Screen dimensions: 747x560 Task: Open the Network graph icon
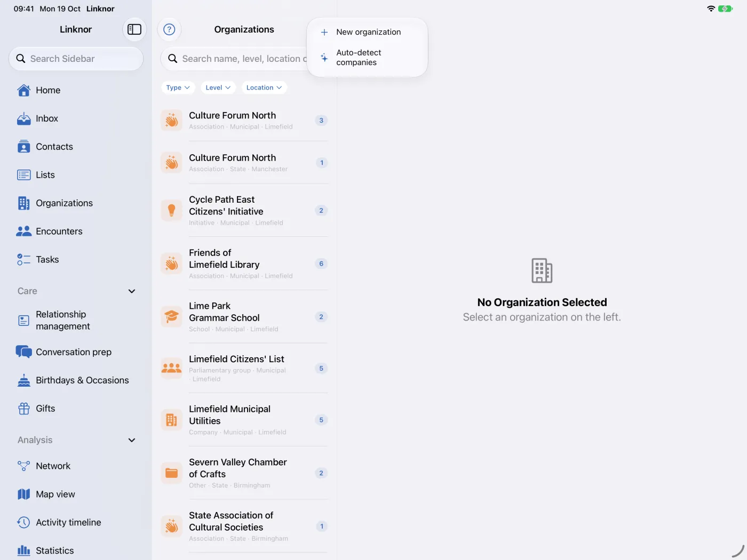tap(24, 466)
